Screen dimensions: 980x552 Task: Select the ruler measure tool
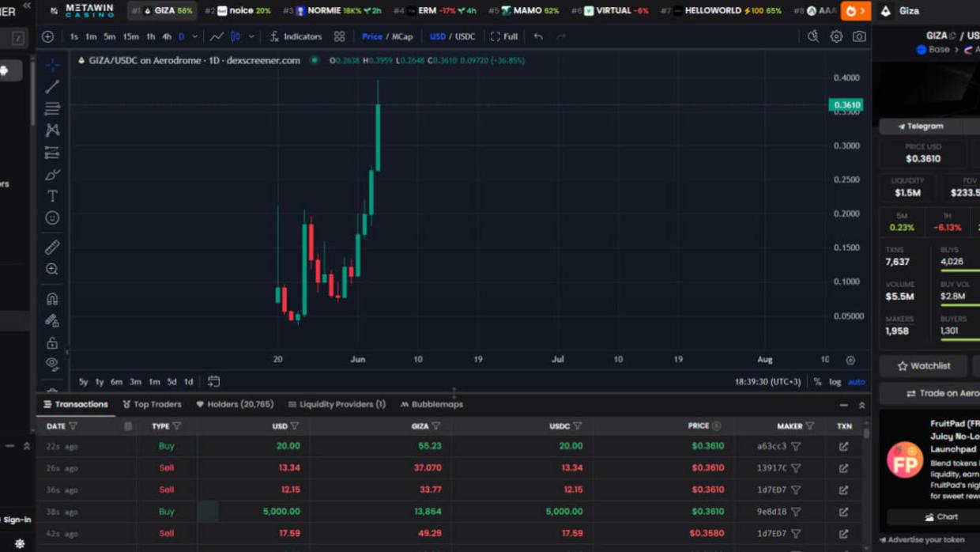(52, 248)
